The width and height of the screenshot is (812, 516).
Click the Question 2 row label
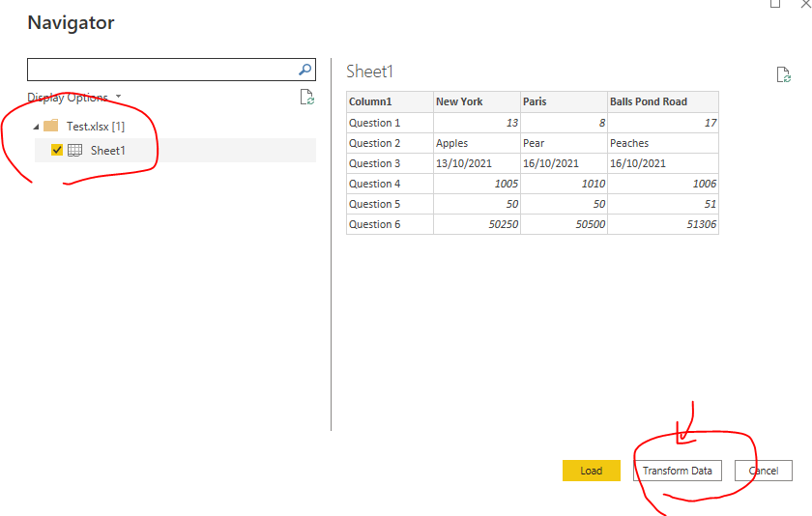pyautogui.click(x=390, y=143)
